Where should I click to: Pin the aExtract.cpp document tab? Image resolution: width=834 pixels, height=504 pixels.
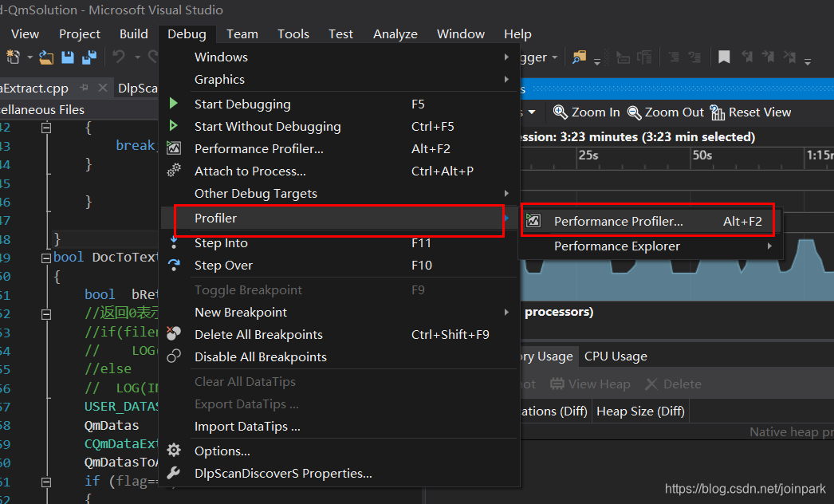click(84, 88)
